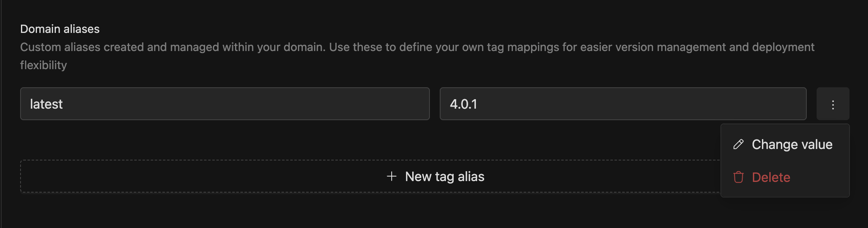The image size is (868, 228).
Task: Click the red trash can icon
Action: pos(739,177)
